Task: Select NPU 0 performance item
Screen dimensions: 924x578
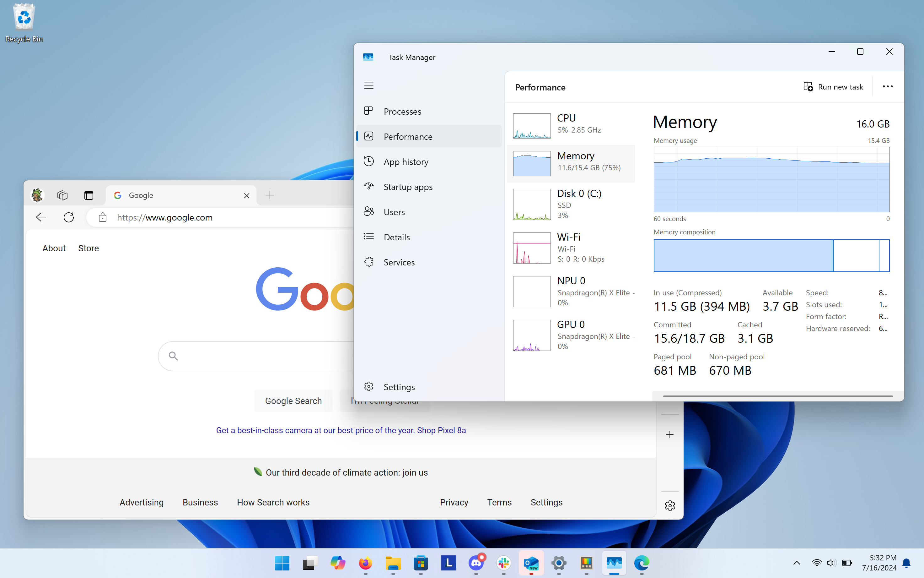Action: click(571, 291)
